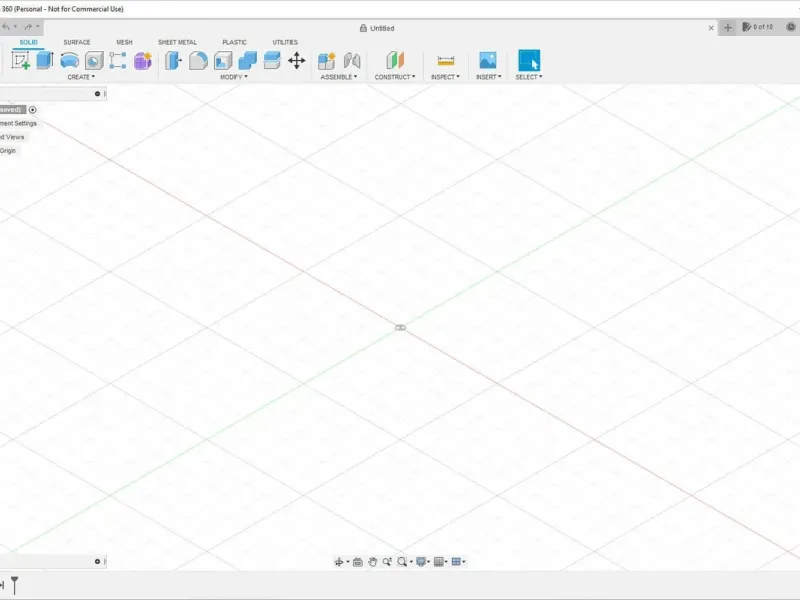Open a new design tab with plus
This screenshot has width=800, height=600.
728,28
